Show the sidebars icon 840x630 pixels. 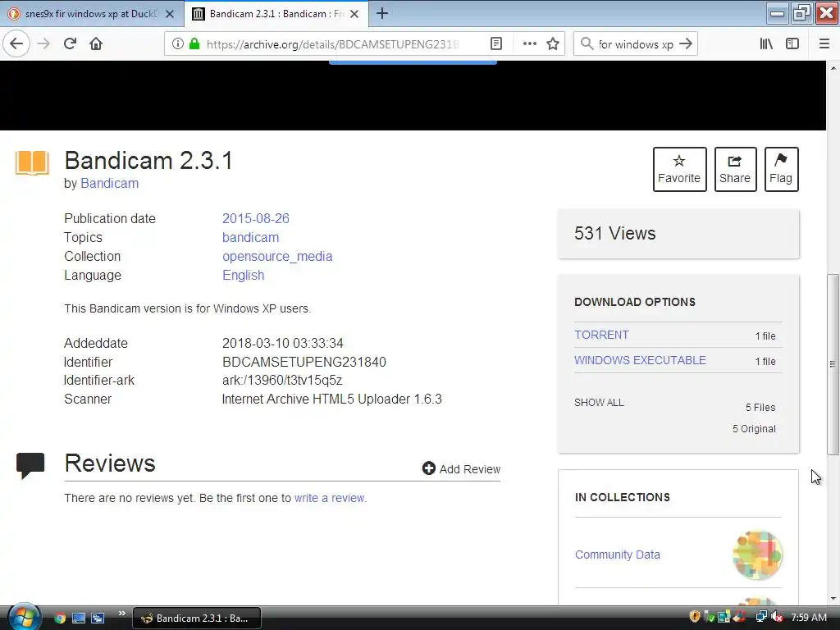tap(792, 44)
